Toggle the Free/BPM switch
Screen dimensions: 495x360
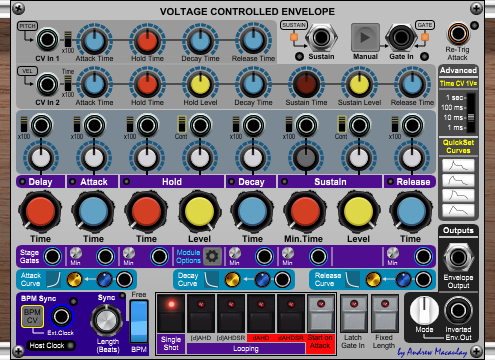[x=139, y=322]
